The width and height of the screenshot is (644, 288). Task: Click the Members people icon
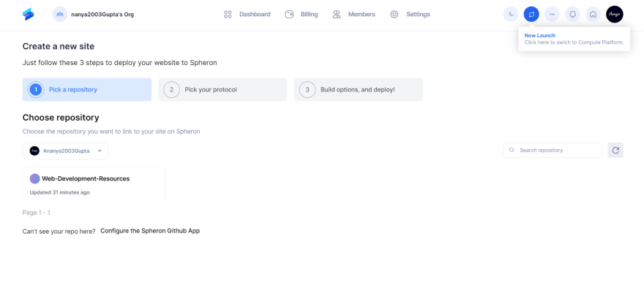[337, 15]
